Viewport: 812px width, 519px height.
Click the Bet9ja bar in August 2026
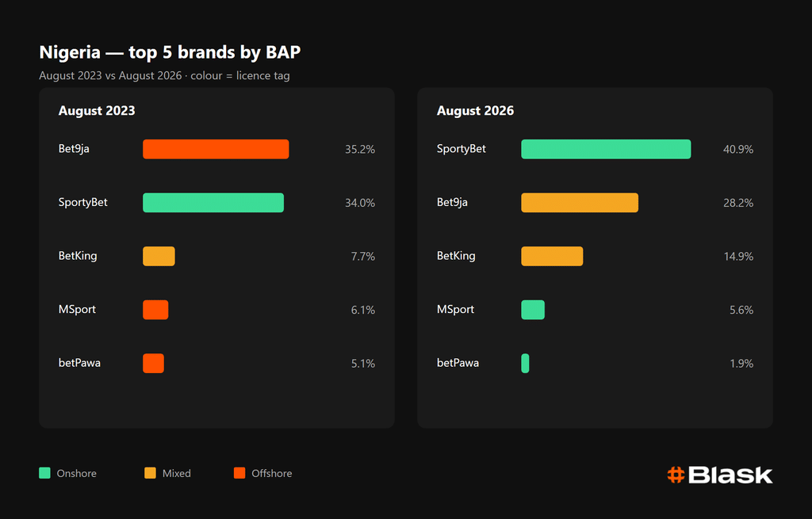pos(580,203)
